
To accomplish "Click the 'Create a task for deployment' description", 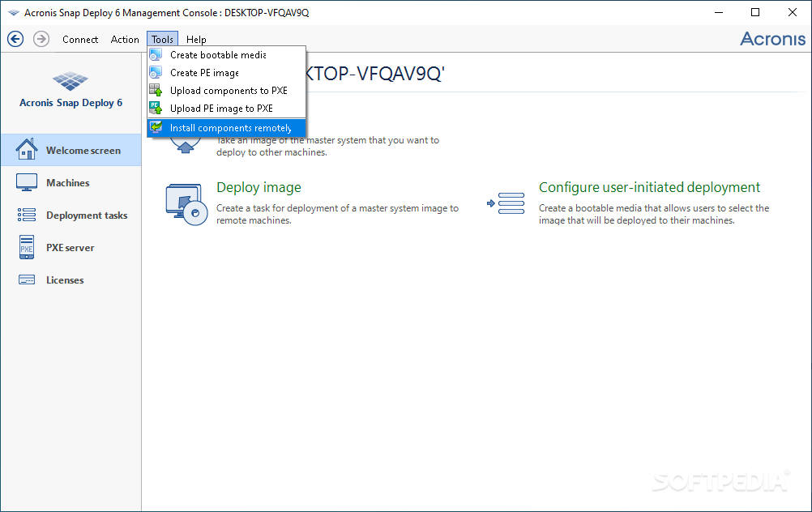I will click(337, 214).
